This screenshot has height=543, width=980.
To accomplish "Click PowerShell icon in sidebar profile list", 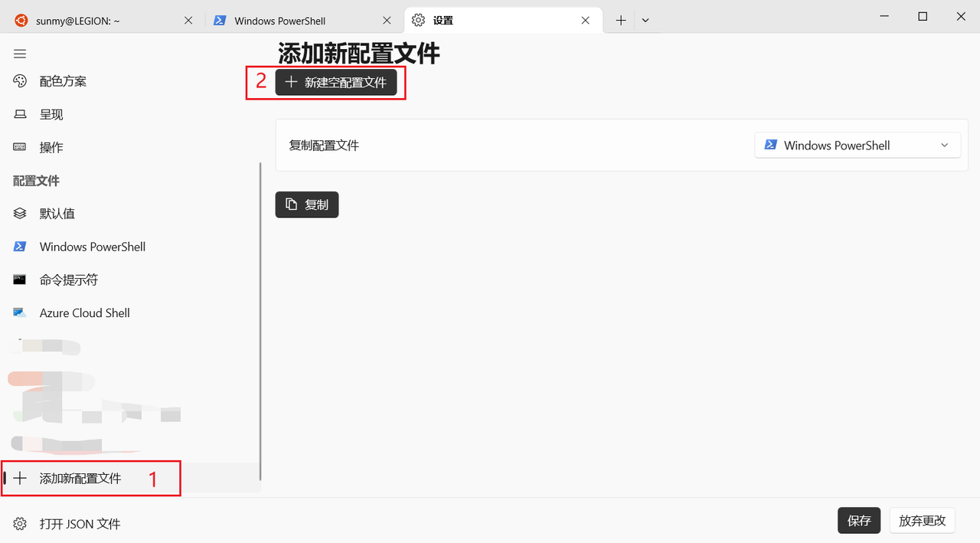I will [20, 247].
